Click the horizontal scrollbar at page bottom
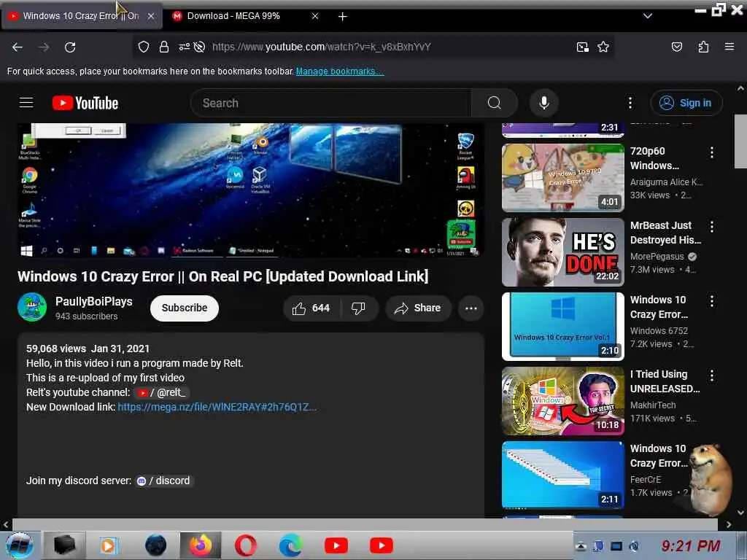747x560 pixels. 365,525
